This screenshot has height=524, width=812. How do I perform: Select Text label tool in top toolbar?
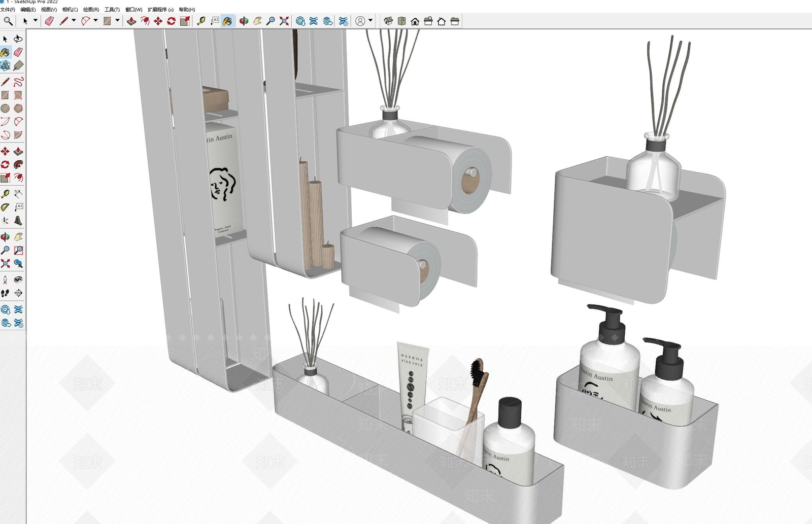coord(215,21)
